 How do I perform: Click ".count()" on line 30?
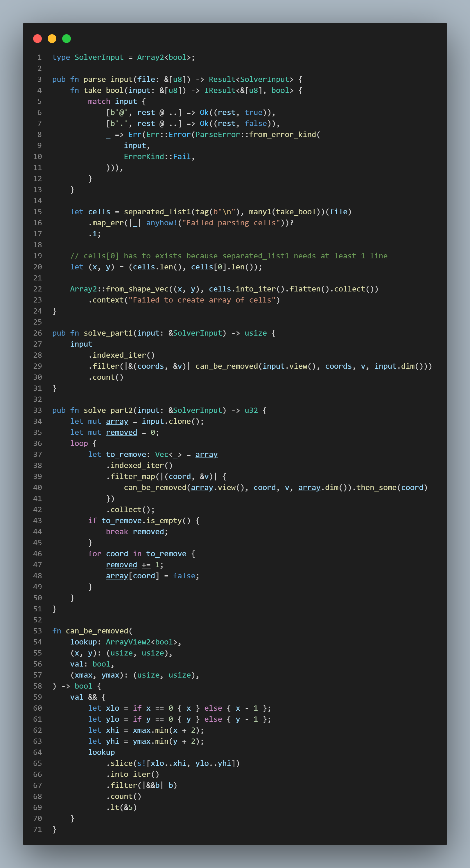tap(106, 377)
